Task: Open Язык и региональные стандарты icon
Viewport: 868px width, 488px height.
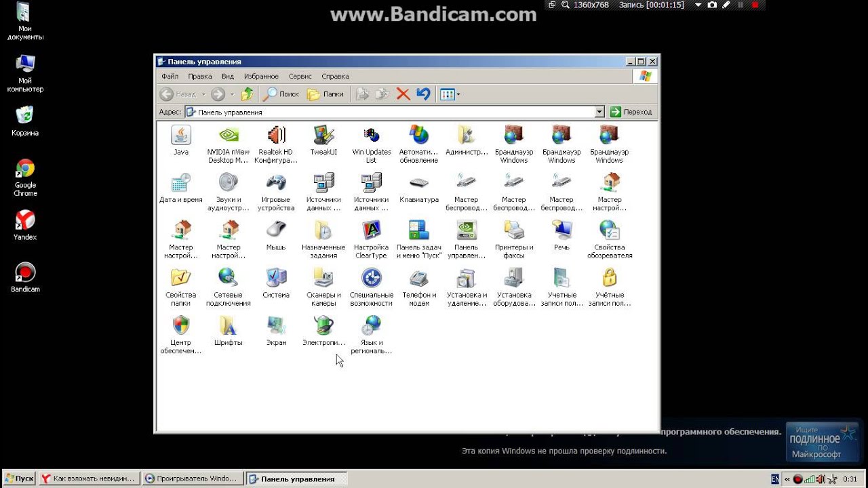Action: click(371, 334)
